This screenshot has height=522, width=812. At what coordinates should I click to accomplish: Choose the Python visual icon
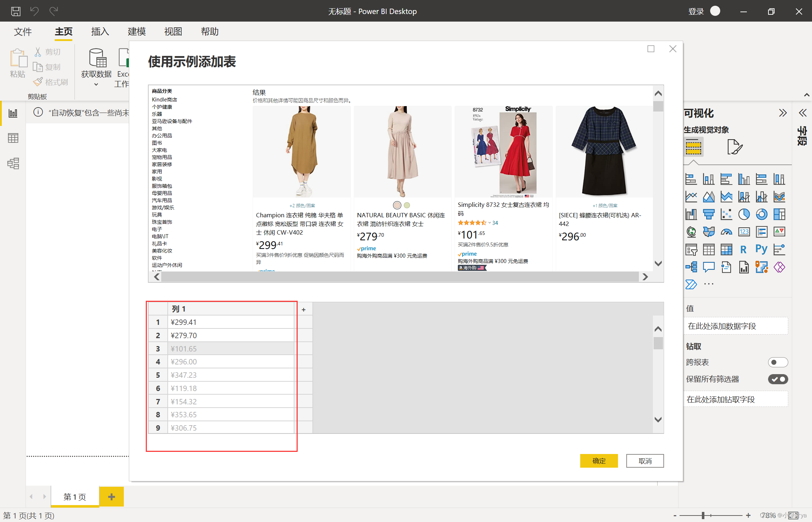761,249
